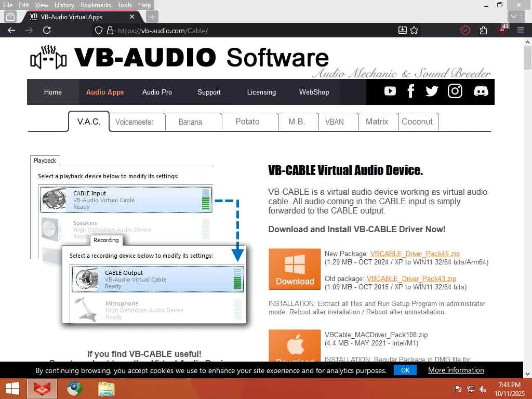The image size is (532, 399).
Task: Open the Action Center flag tray icon
Action: (x=458, y=389)
